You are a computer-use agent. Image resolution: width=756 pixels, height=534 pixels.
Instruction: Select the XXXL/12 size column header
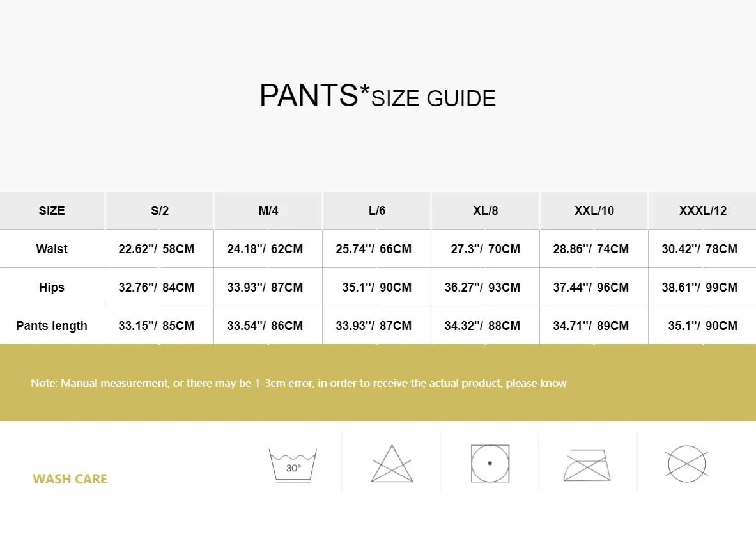(703, 210)
